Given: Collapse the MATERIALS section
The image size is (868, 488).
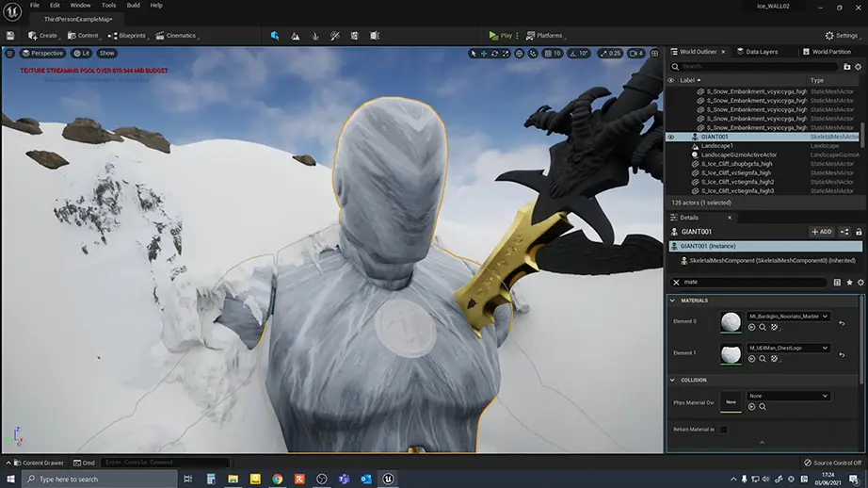Looking at the screenshot, I should coord(672,301).
